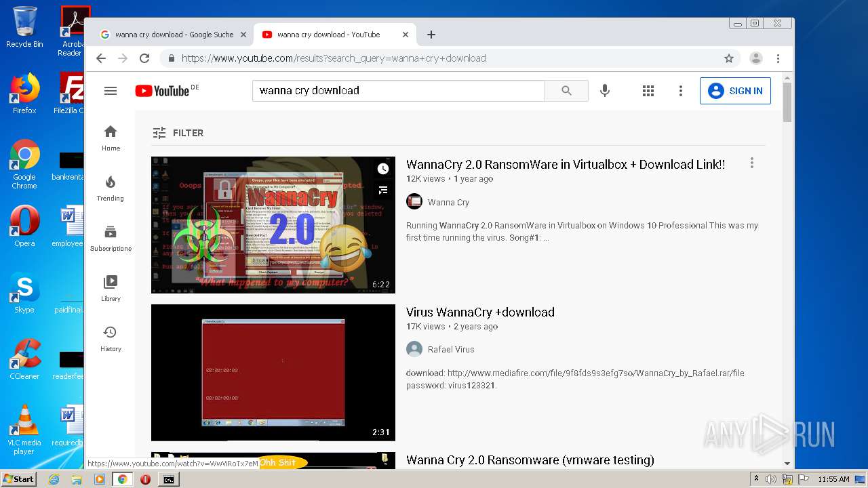Image resolution: width=868 pixels, height=488 pixels.
Task: Go to Home in sidebar
Action: [111, 138]
